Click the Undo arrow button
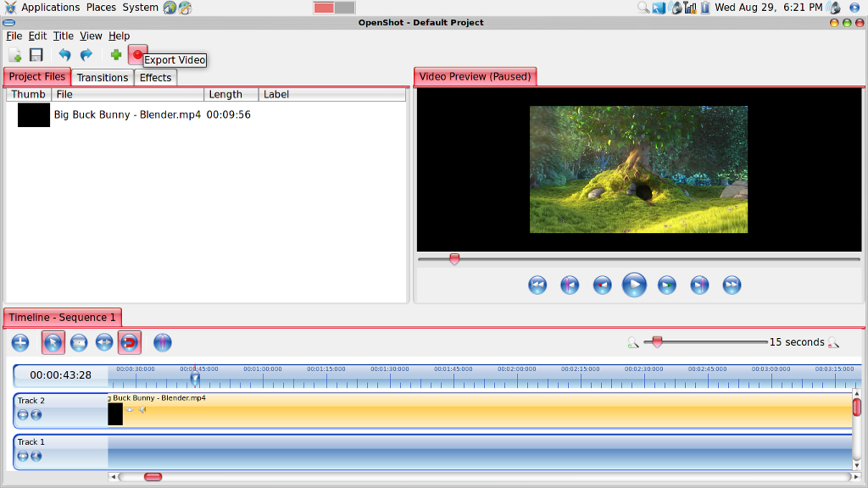Screen dimensions: 868x488 point(66,54)
